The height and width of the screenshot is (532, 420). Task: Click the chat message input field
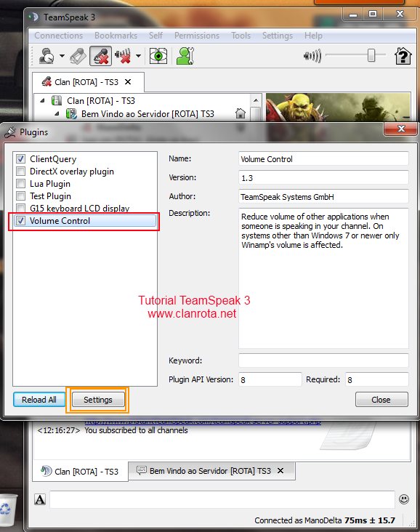tap(222, 499)
